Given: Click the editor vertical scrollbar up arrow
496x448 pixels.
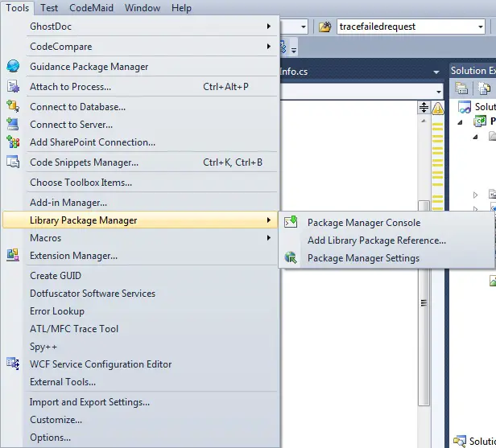Looking at the screenshot, I should tap(424, 121).
